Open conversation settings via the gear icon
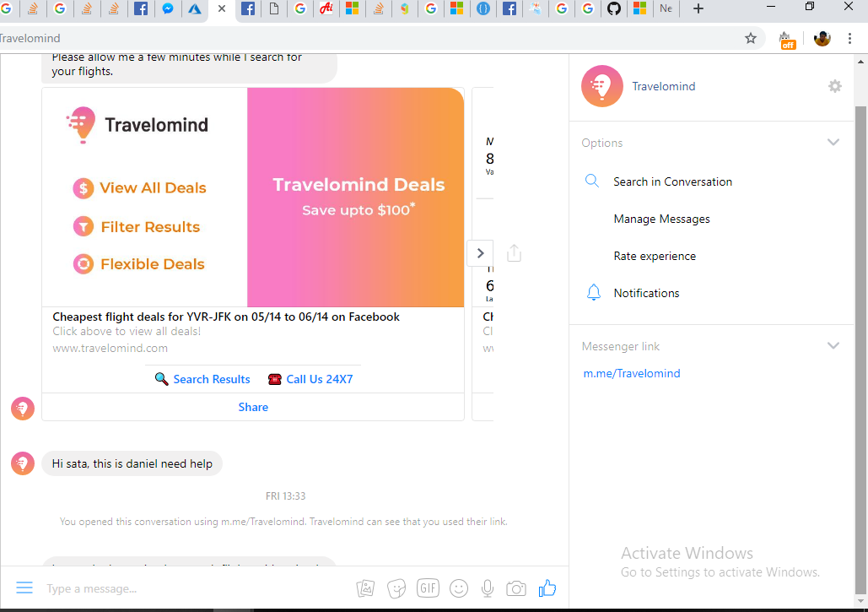Viewport: 868px width, 612px height. pyautogui.click(x=835, y=85)
